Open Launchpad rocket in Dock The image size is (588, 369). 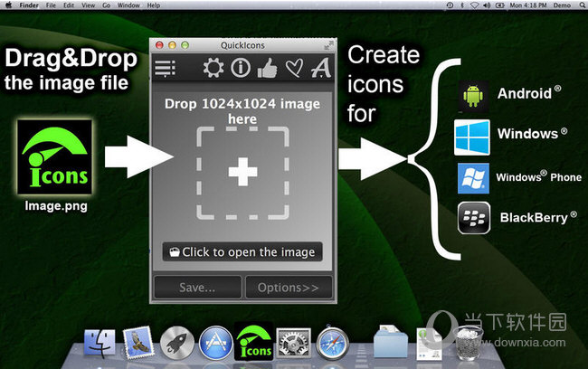(x=177, y=343)
